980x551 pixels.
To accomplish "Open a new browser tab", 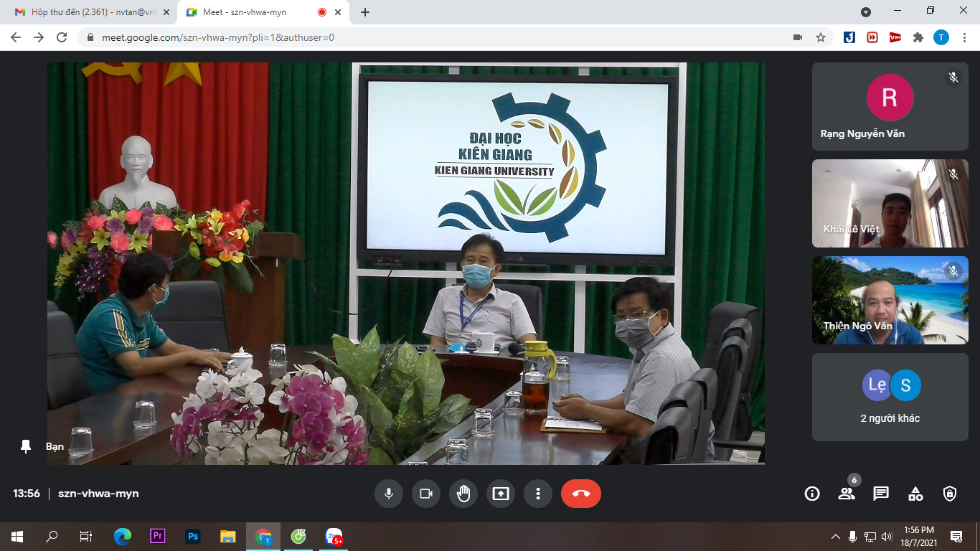I will point(365,12).
